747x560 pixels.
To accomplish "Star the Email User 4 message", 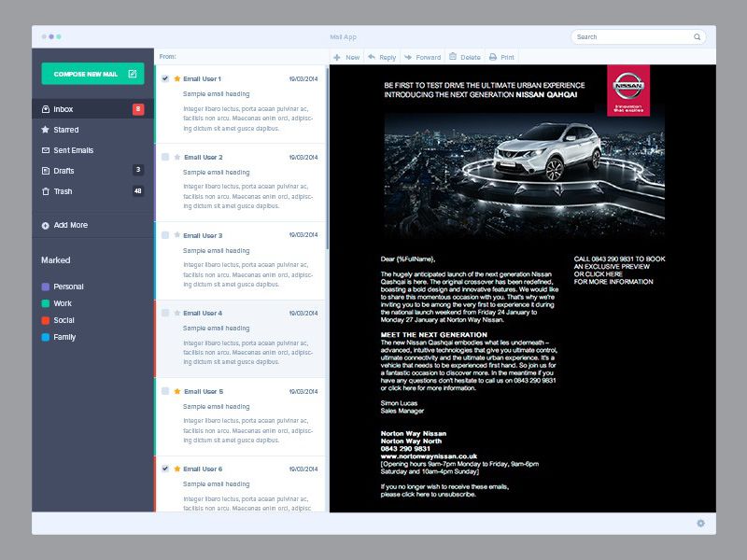I will coord(177,313).
